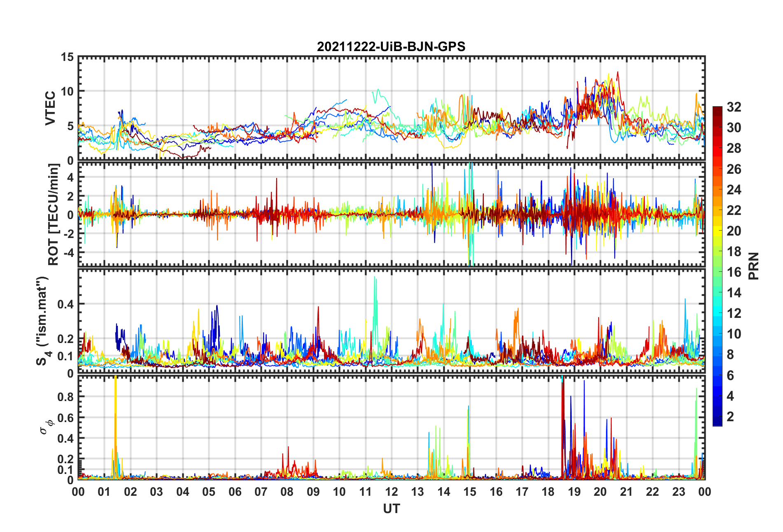Image resolution: width=783 pixels, height=532 pixels.
Task: Click x-axis tick label 23
Action: [679, 492]
